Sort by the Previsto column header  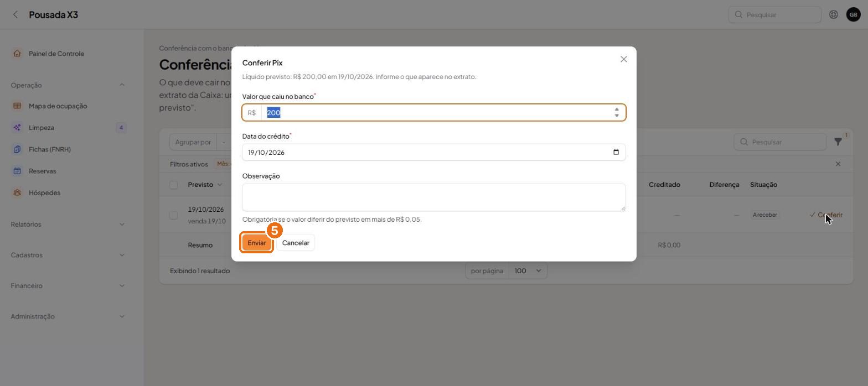pyautogui.click(x=205, y=185)
